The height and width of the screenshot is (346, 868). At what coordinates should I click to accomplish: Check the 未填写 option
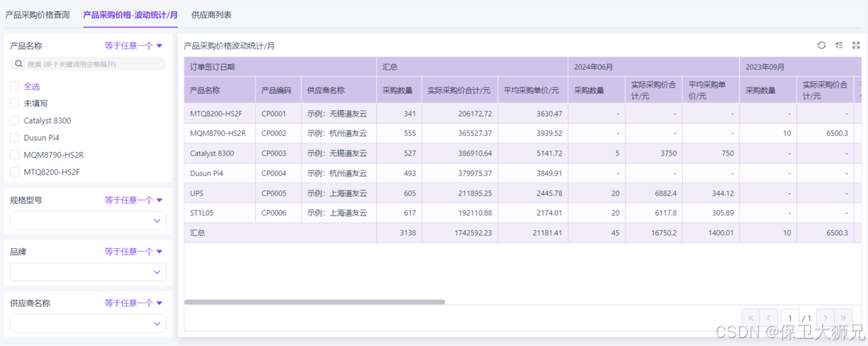[14, 104]
